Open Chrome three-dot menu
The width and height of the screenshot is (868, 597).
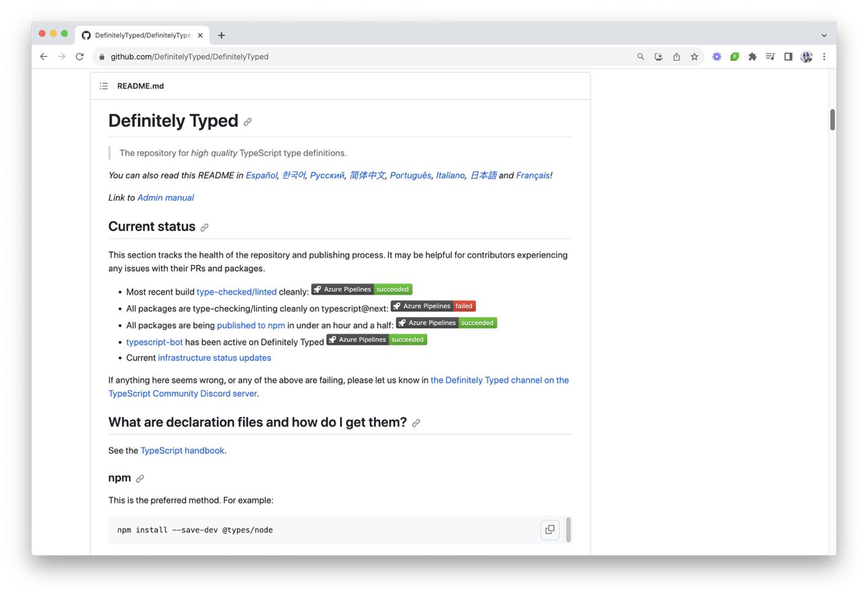(x=824, y=56)
